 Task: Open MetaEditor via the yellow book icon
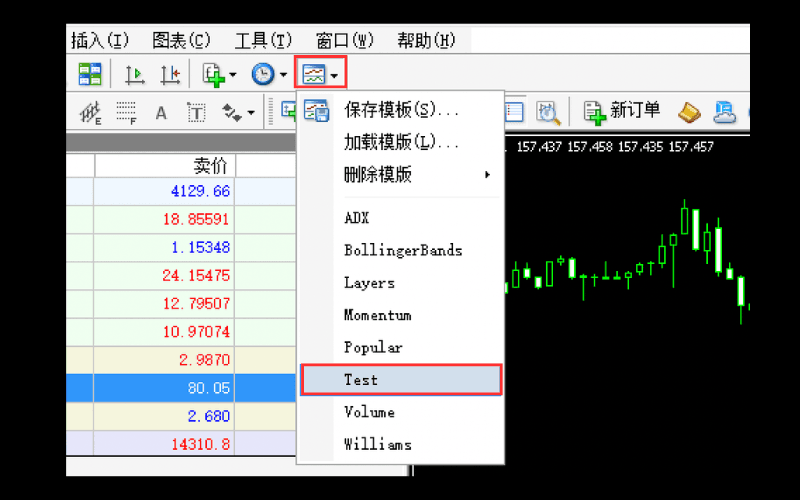coord(689,113)
